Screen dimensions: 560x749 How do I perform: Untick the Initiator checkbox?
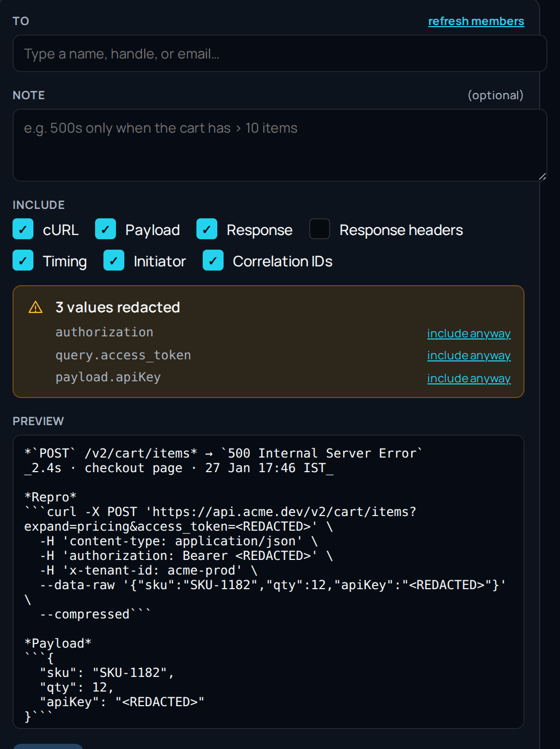114,260
